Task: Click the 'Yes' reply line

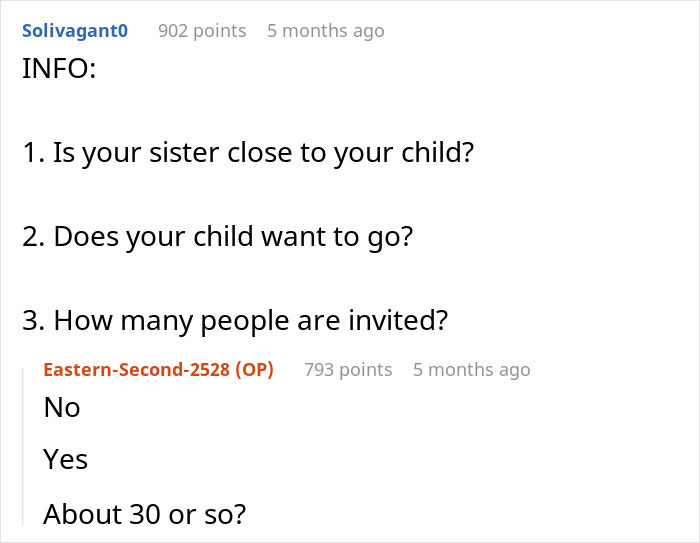Action: click(x=66, y=460)
